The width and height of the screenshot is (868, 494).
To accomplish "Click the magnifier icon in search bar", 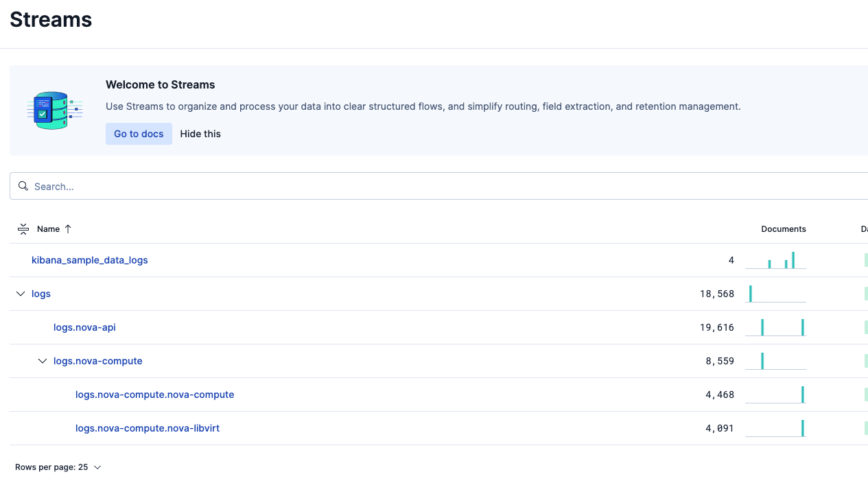I will 23,187.
